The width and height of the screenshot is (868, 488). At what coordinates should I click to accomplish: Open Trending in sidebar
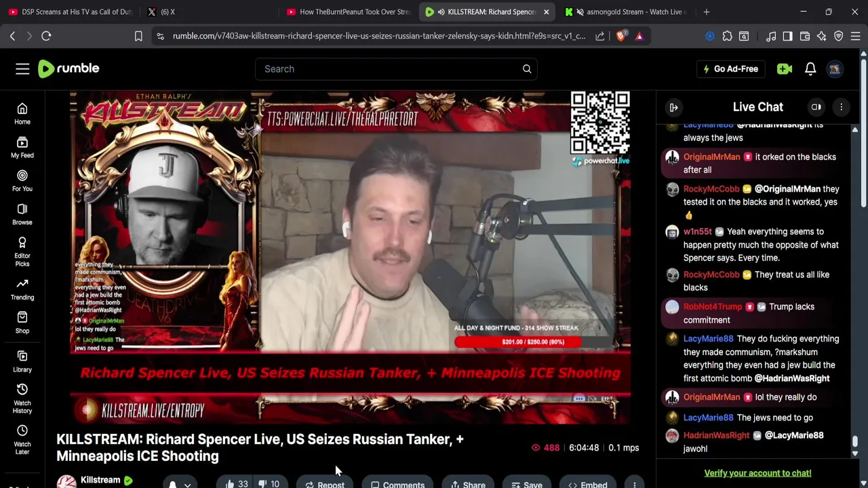[x=22, y=289]
